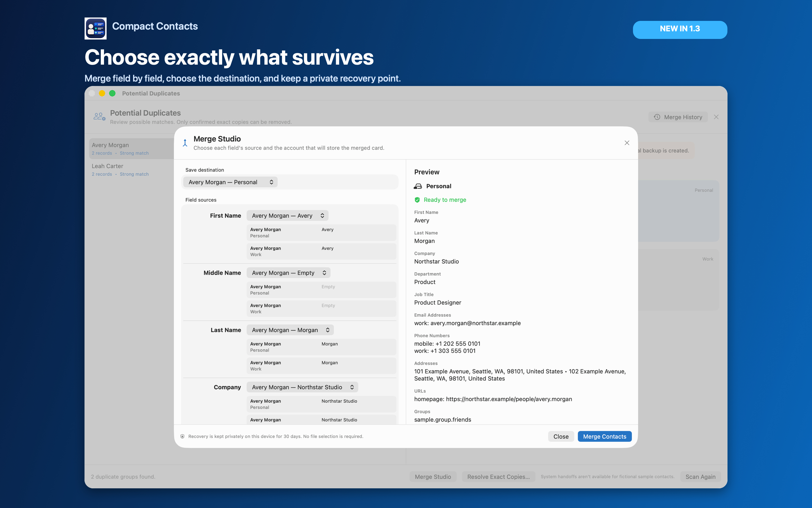Click the homepage URL in Preview

[493, 399]
